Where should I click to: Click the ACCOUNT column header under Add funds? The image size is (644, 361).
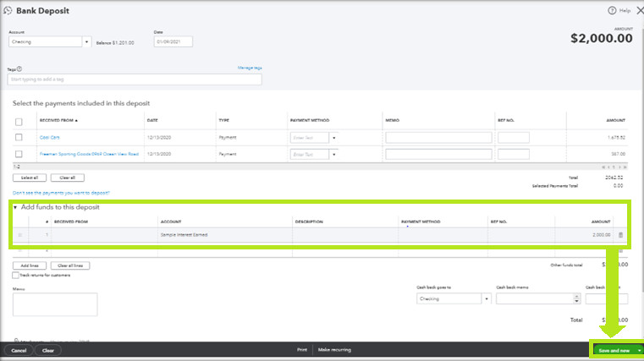click(171, 222)
